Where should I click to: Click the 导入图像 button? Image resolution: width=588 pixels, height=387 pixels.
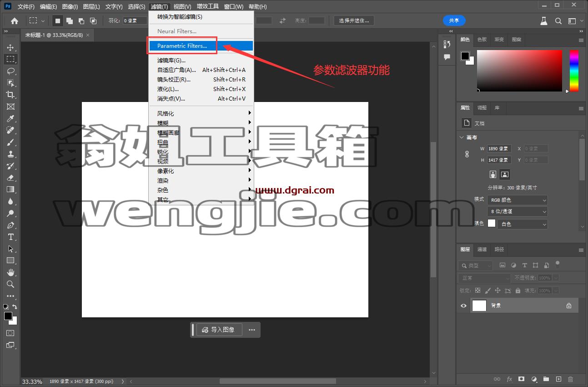point(219,330)
